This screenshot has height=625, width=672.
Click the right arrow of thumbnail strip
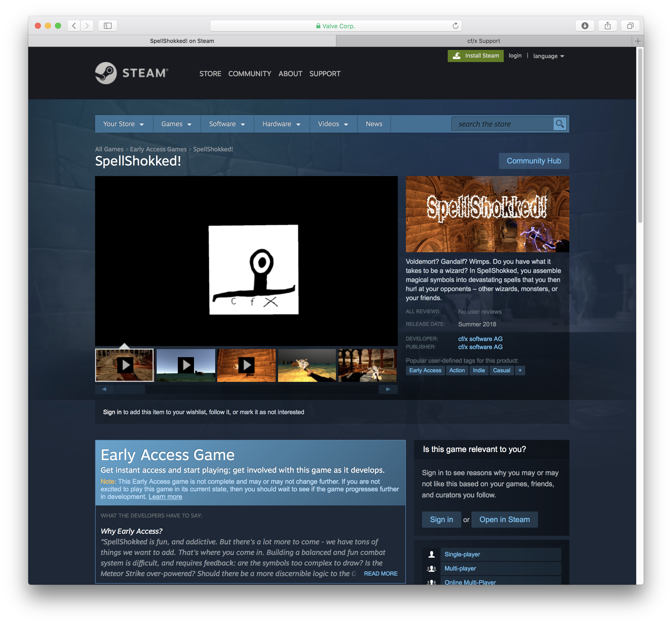click(x=388, y=389)
